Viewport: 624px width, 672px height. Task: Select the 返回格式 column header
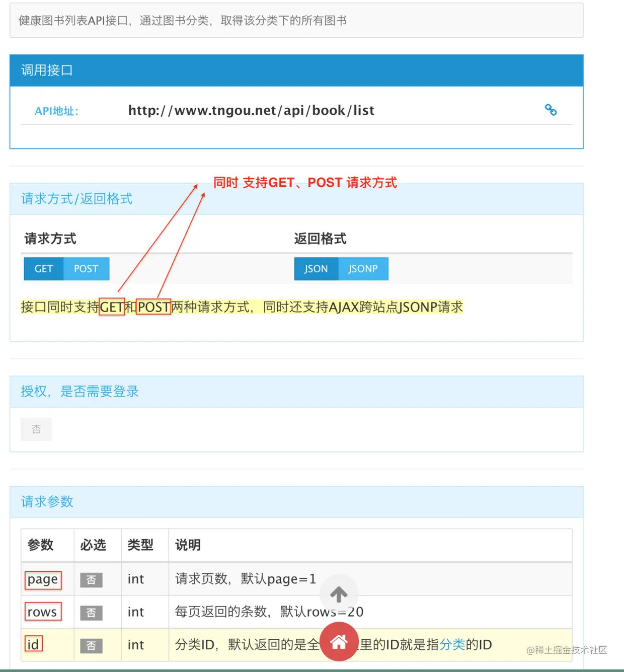click(x=321, y=238)
